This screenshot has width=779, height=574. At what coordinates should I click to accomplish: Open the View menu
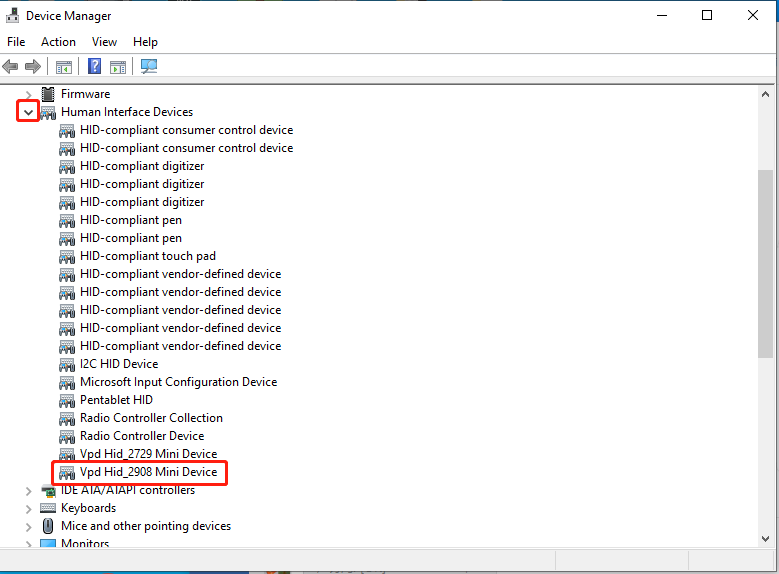pos(104,42)
